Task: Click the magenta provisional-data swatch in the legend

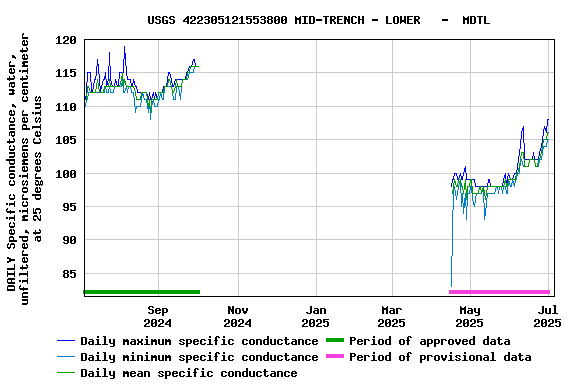Action: coord(335,356)
